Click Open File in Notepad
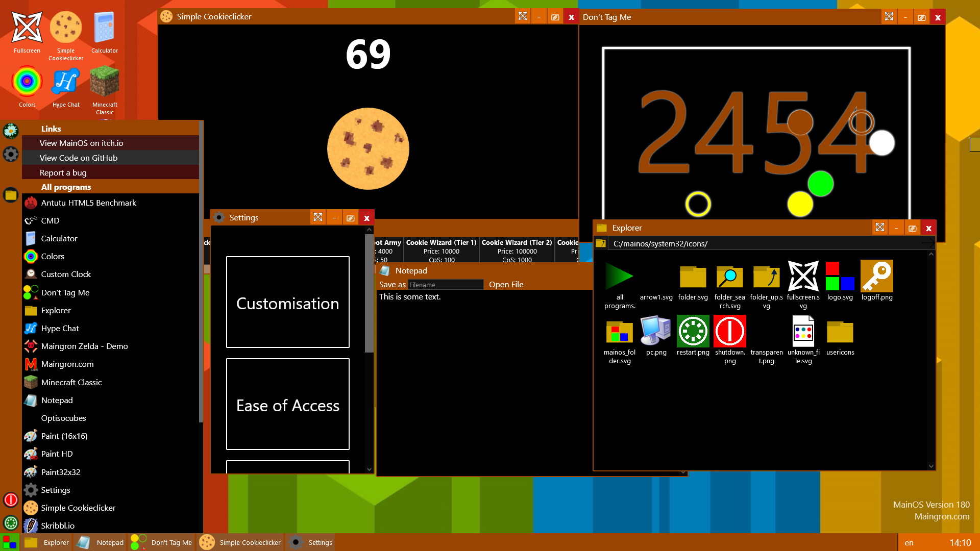This screenshot has height=551, width=980. point(506,284)
